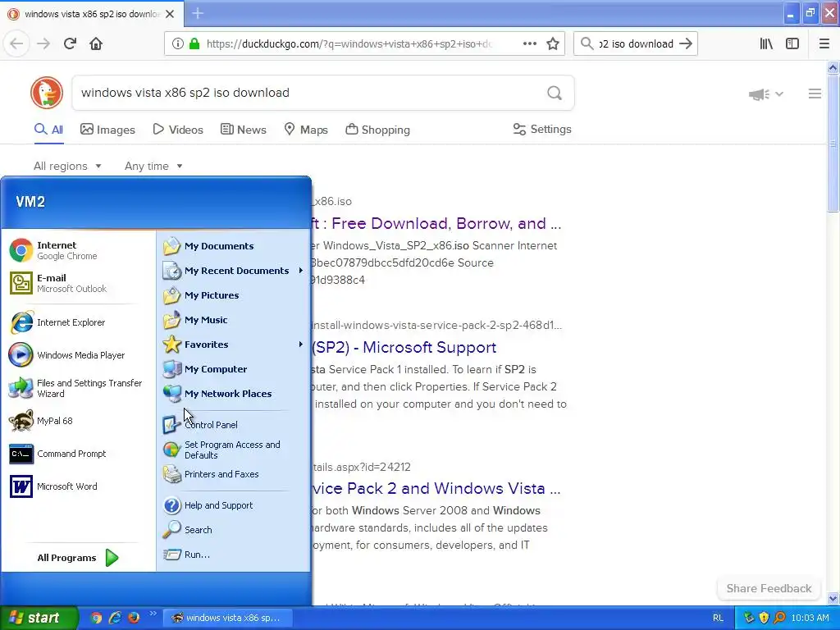Launch Microsoft Word
This screenshot has width=840, height=630.
click(53, 486)
